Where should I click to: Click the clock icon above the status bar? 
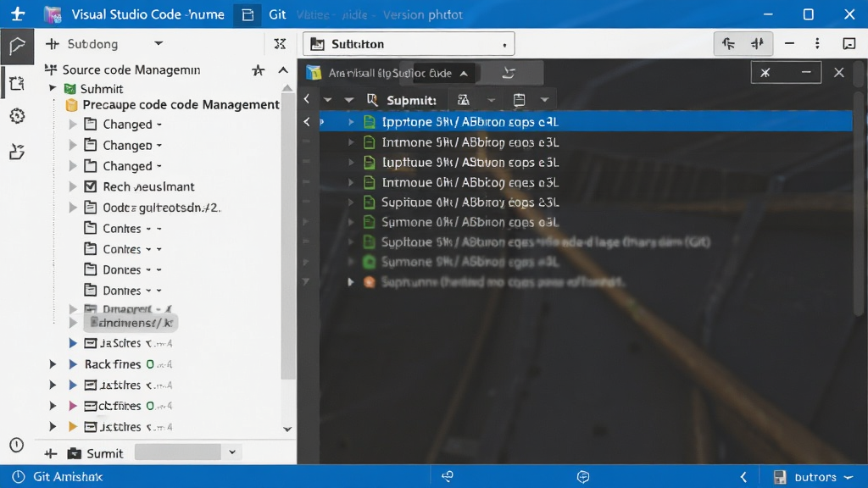click(x=17, y=445)
